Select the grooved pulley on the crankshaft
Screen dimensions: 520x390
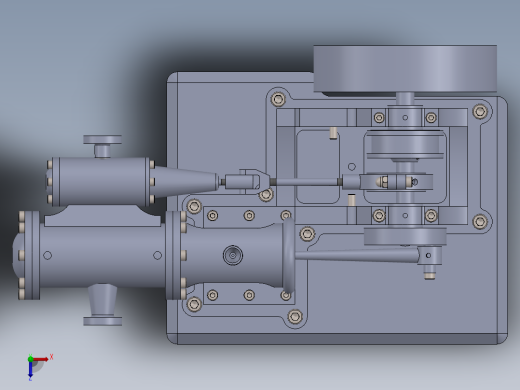click(x=406, y=145)
